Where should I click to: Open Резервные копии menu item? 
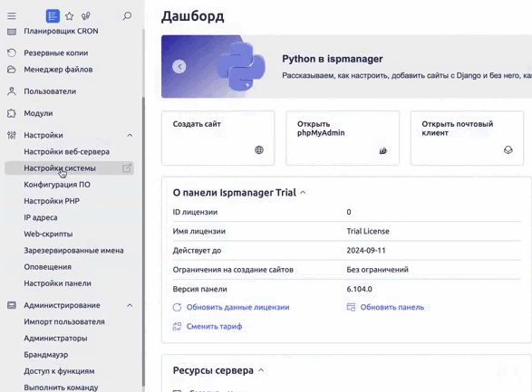coord(56,53)
